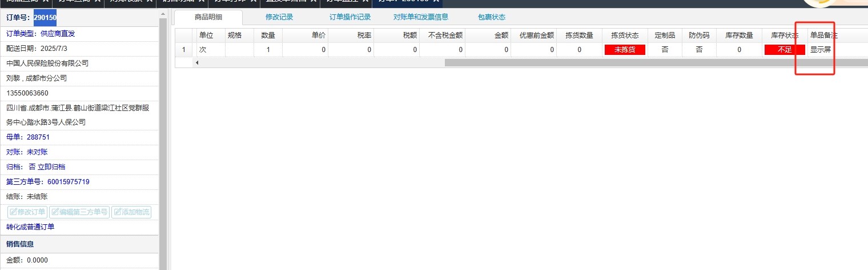The image size is (868, 270).
Task: Click the horizontal scrollbar left arrow
Action: pyautogui.click(x=198, y=62)
